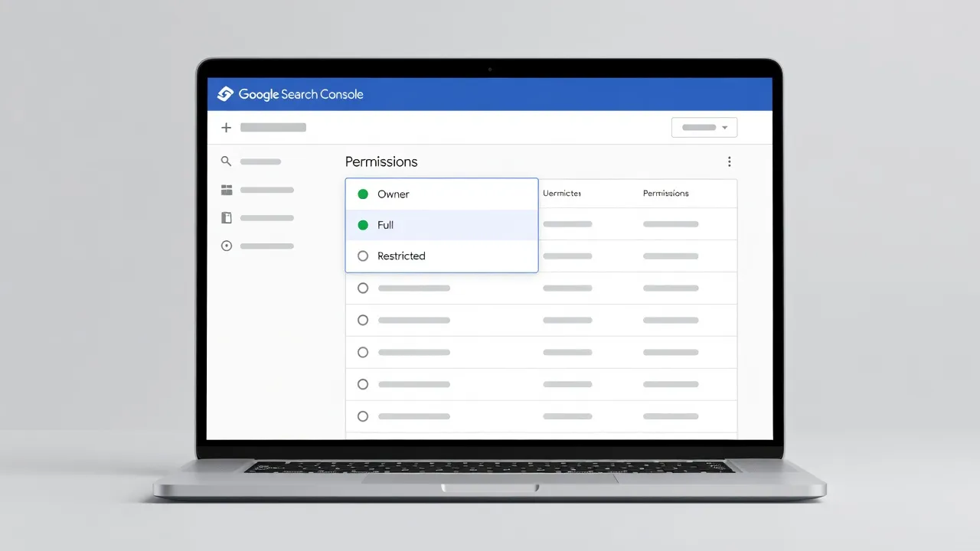Choose the Full radio option
This screenshot has width=980, height=551.
(363, 225)
